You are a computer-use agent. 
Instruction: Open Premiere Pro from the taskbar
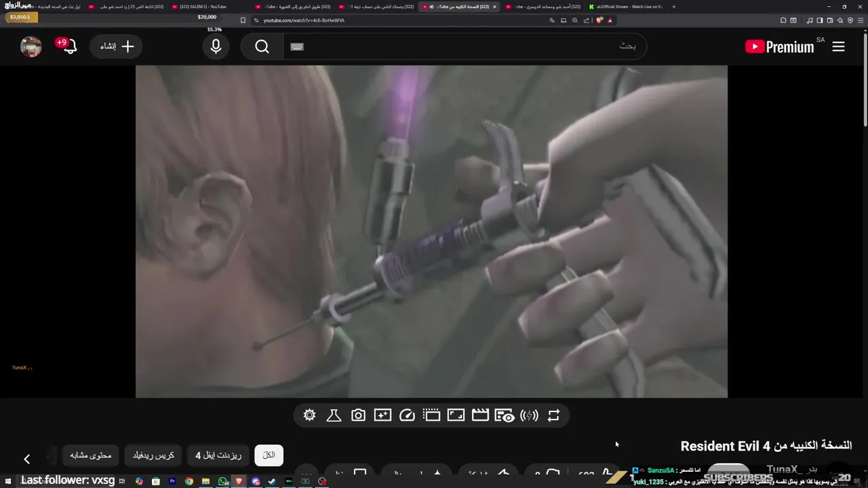click(172, 481)
